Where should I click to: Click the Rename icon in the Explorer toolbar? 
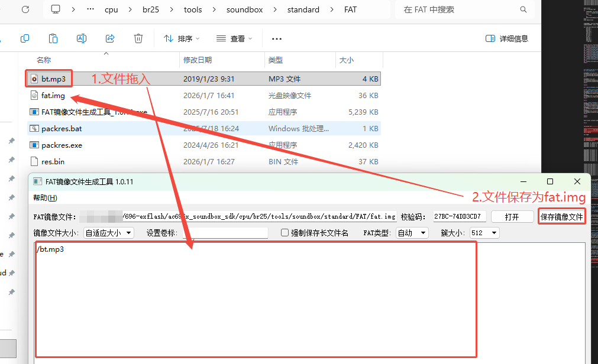82,38
